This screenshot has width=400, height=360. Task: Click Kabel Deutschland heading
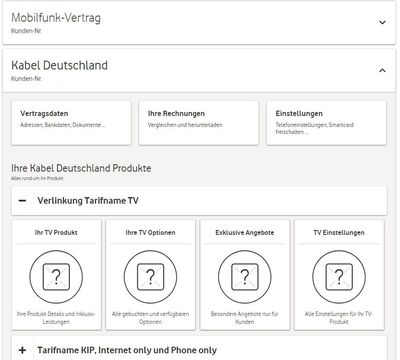(59, 65)
